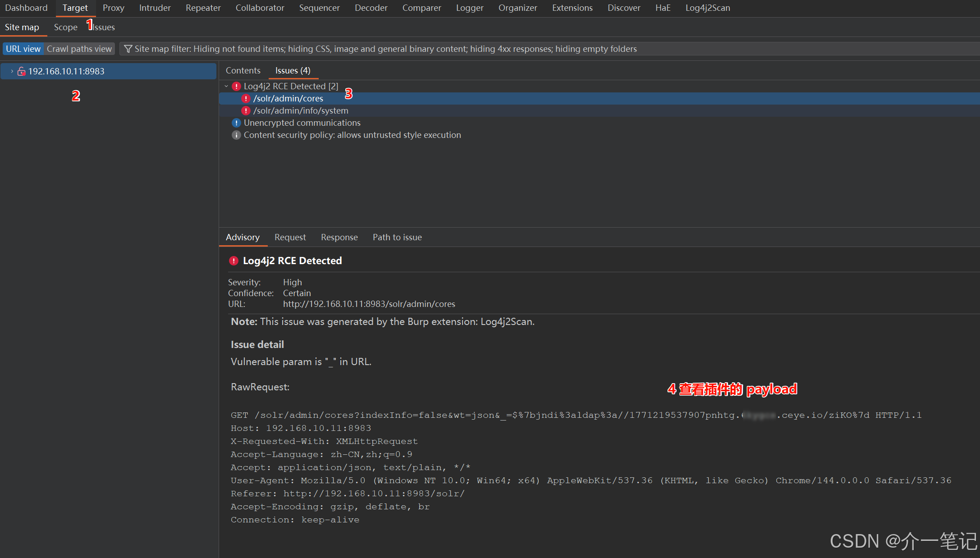
Task: Select the /solr/admin/info/system issue
Action: pos(301,110)
